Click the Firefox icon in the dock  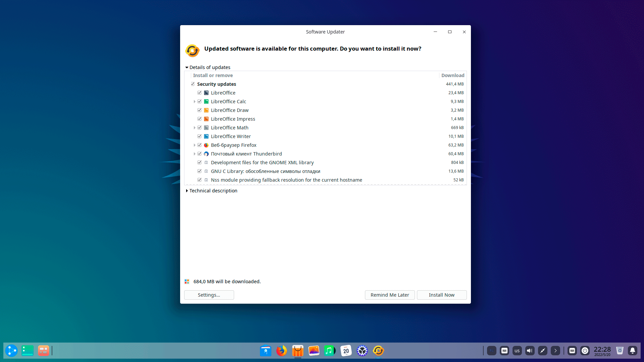click(281, 351)
